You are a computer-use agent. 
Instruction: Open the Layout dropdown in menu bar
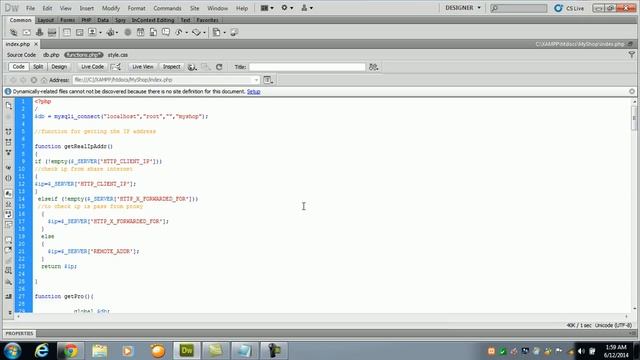(267, 8)
